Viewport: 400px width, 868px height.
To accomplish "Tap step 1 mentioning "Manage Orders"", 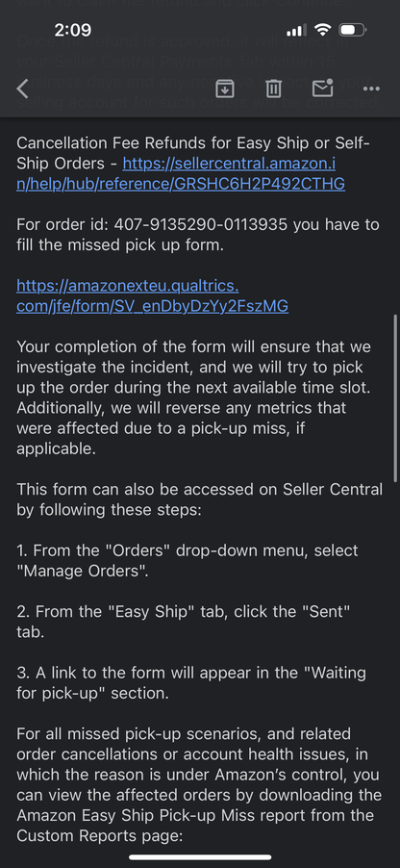I will pos(187,561).
